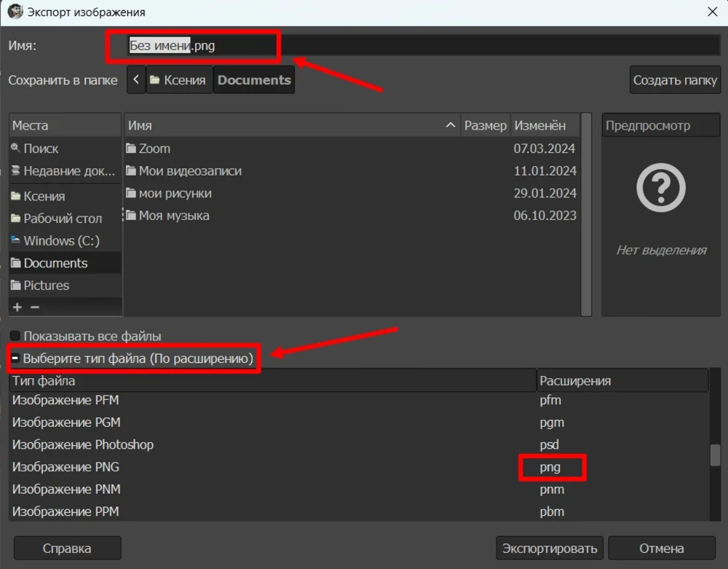The image size is (728, 569).
Task: Open the 'Мои видеозаписи' folder
Action: [x=190, y=171]
